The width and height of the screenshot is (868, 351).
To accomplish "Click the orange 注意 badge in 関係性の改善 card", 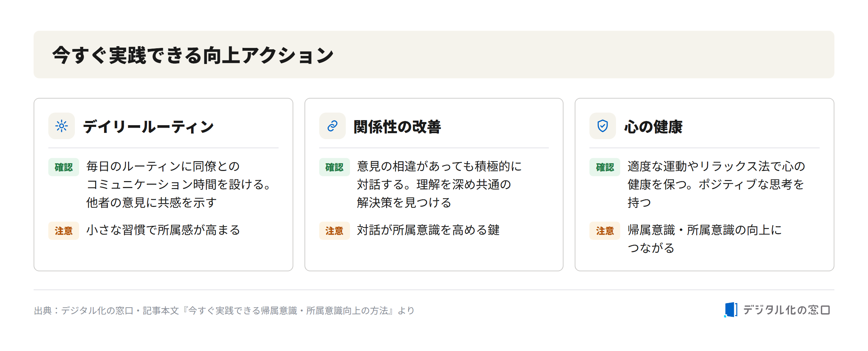I will coord(334,231).
